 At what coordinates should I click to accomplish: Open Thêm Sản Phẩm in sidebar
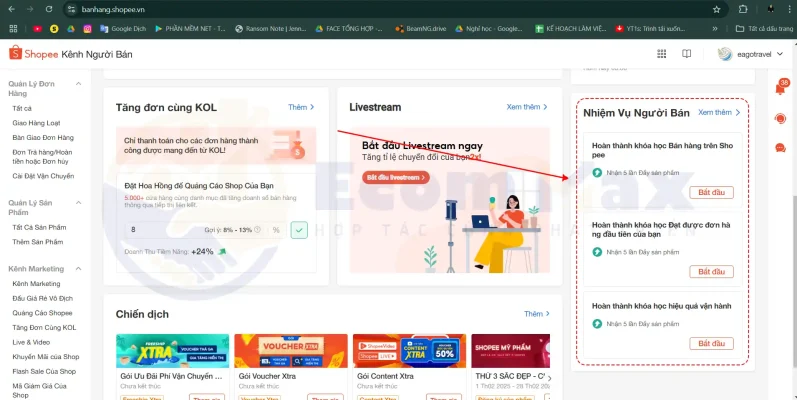pos(38,242)
